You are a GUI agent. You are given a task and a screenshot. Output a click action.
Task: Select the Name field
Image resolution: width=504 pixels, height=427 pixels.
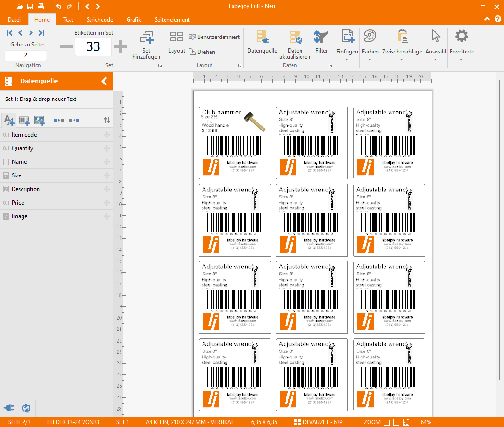(57, 162)
